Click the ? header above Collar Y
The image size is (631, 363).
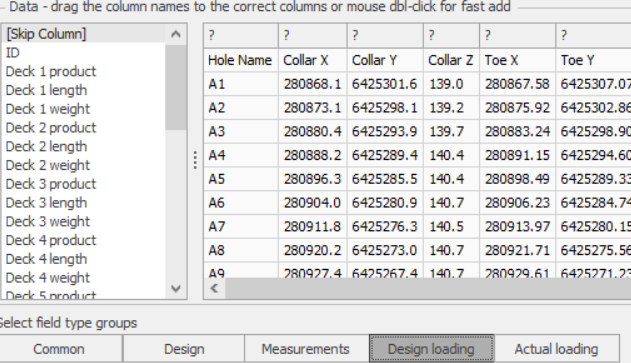(385, 35)
